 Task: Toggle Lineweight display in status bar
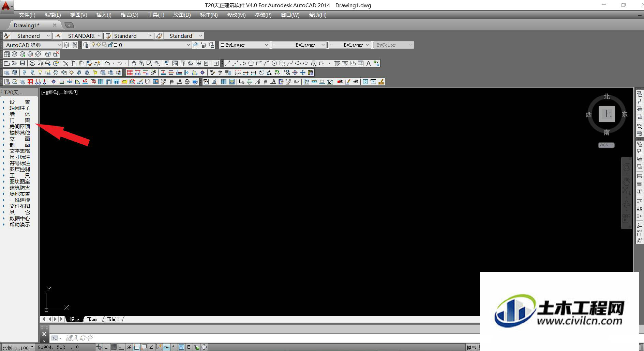pyautogui.click(x=174, y=347)
